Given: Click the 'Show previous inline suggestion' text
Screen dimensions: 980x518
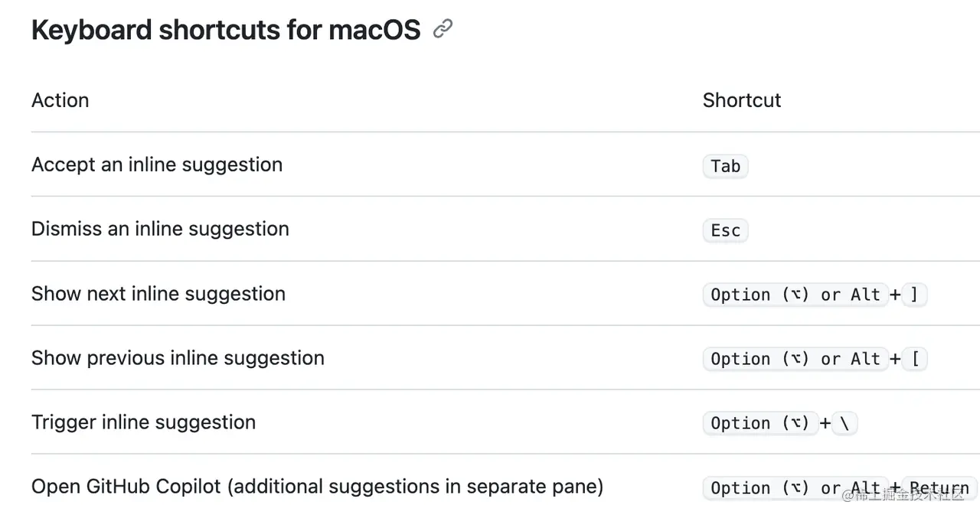Looking at the screenshot, I should click(x=178, y=358).
